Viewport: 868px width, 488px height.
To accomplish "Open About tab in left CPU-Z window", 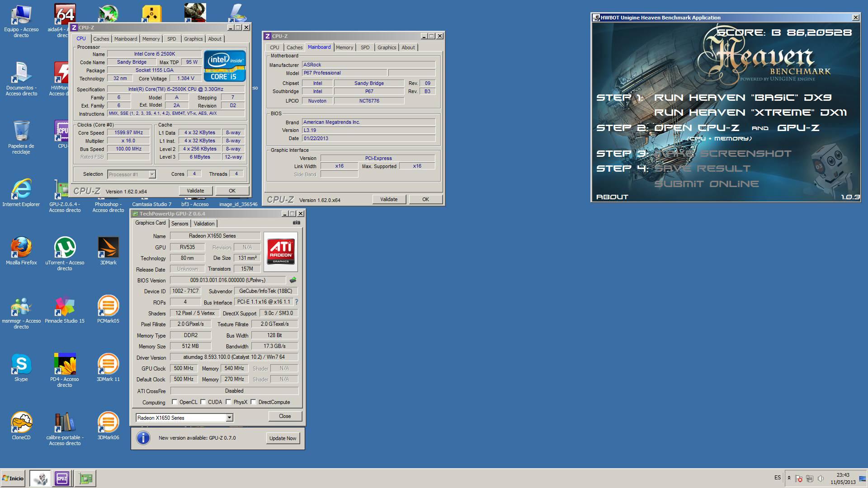I will pyautogui.click(x=215, y=39).
